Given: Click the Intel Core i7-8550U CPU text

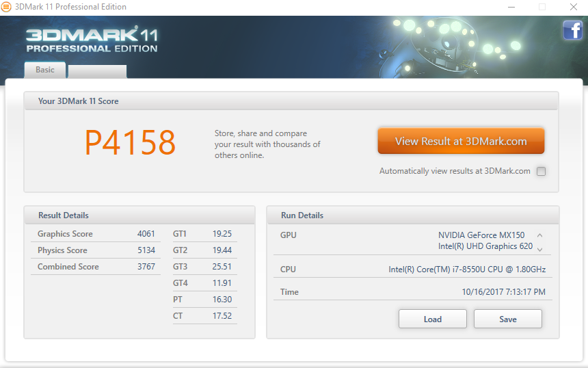Looking at the screenshot, I should tap(467, 270).
